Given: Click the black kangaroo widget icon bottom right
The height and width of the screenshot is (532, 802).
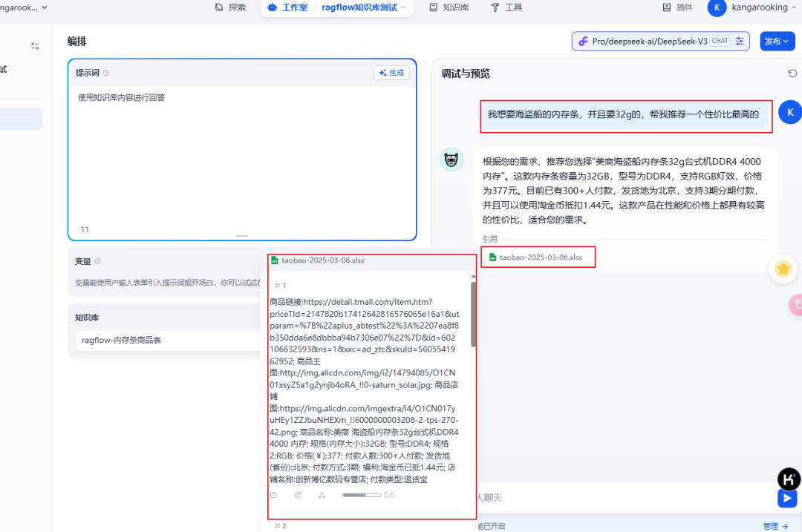Looking at the screenshot, I should (x=789, y=479).
